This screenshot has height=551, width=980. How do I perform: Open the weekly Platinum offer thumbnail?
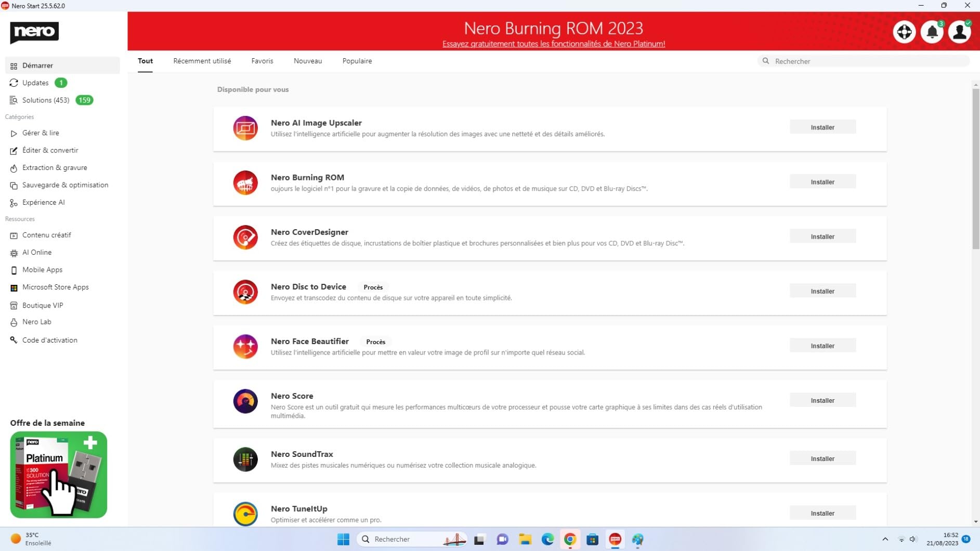point(59,474)
